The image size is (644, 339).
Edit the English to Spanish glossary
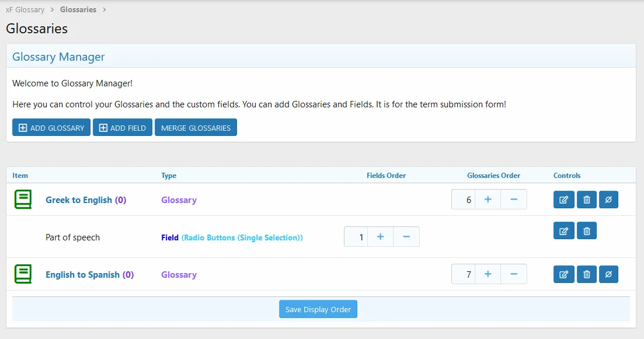[x=563, y=274]
